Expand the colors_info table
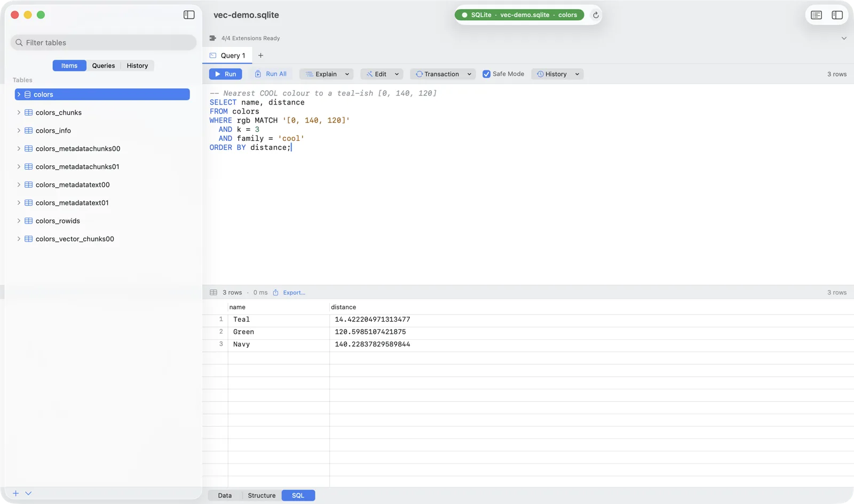 (19, 131)
